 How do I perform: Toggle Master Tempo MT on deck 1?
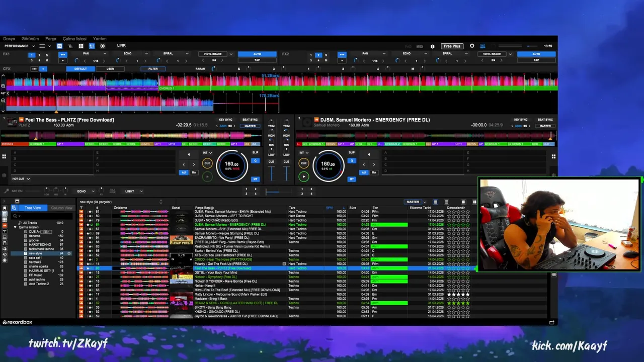(255, 179)
